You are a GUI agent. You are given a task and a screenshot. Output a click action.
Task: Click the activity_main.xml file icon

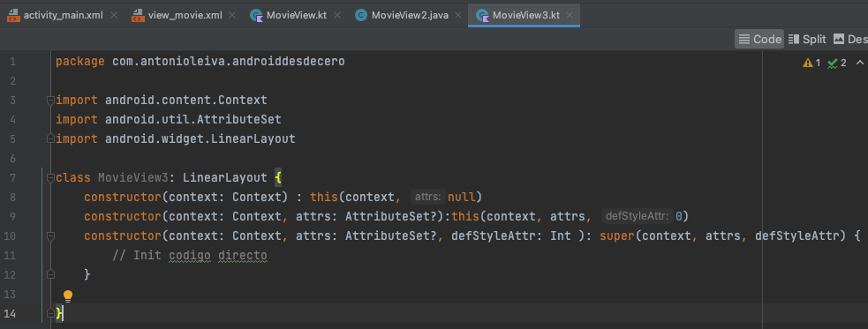coord(12,16)
